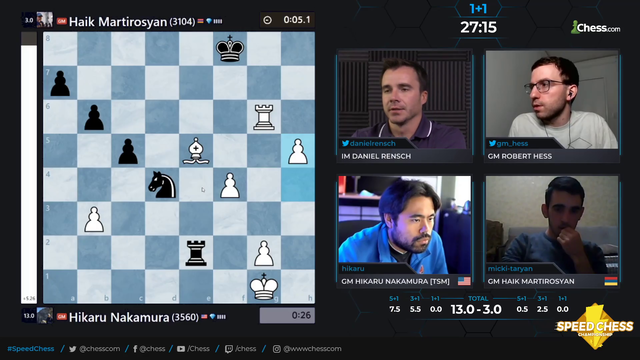Click the gm_hess Twitter handle
Viewport: 640px width, 360px height.
[x=513, y=143]
